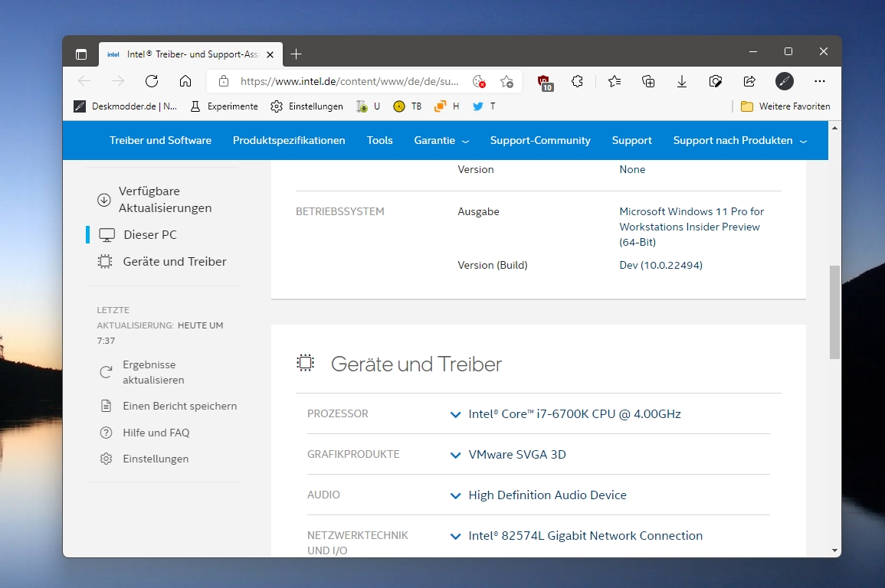
Task: Share this page
Action: coord(749,81)
